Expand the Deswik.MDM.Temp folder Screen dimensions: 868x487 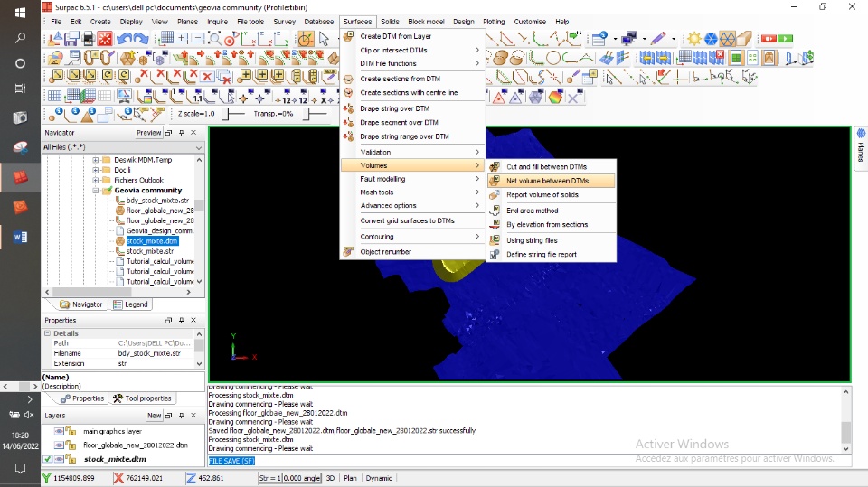95,160
